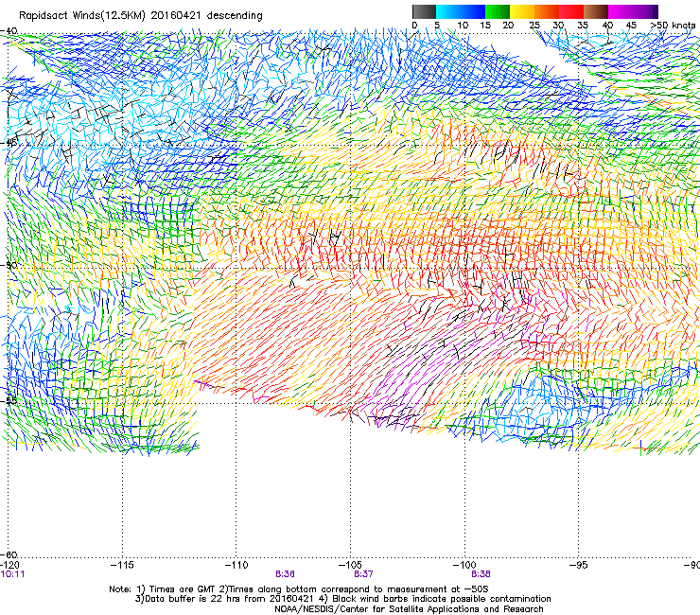The height and width of the screenshot is (615, 700).
Task: Click the '-100' longitude axis label
Action: pyautogui.click(x=464, y=565)
